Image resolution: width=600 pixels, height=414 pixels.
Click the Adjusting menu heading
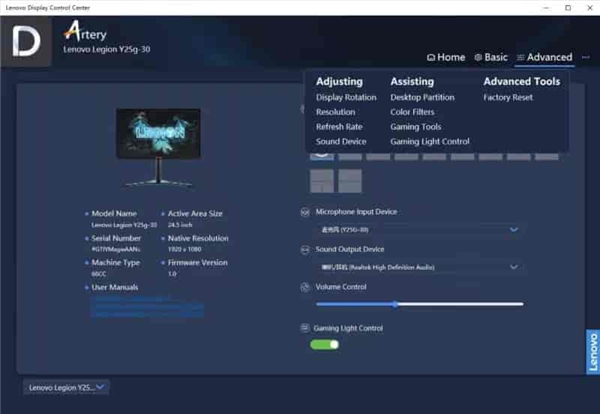(339, 81)
